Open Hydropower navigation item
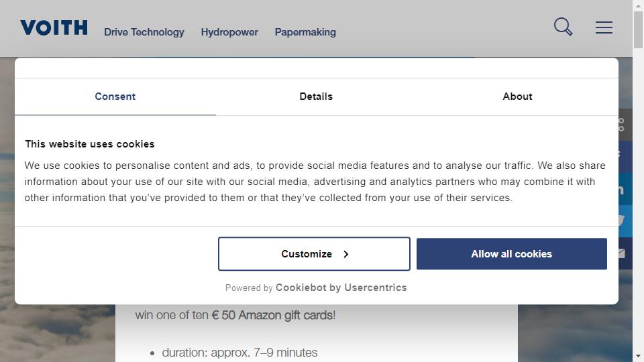The height and width of the screenshot is (362, 644). point(229,32)
